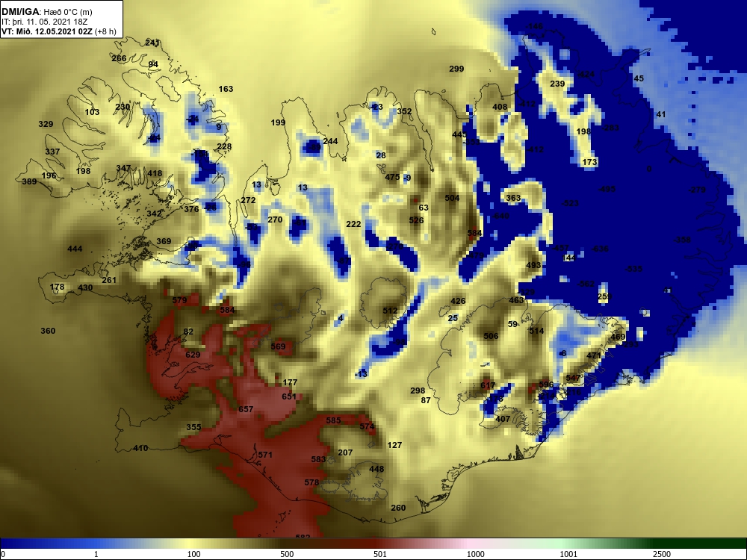Viewport: 747px width, 560px height.
Task: Click the map value '127'
Action: (394, 445)
